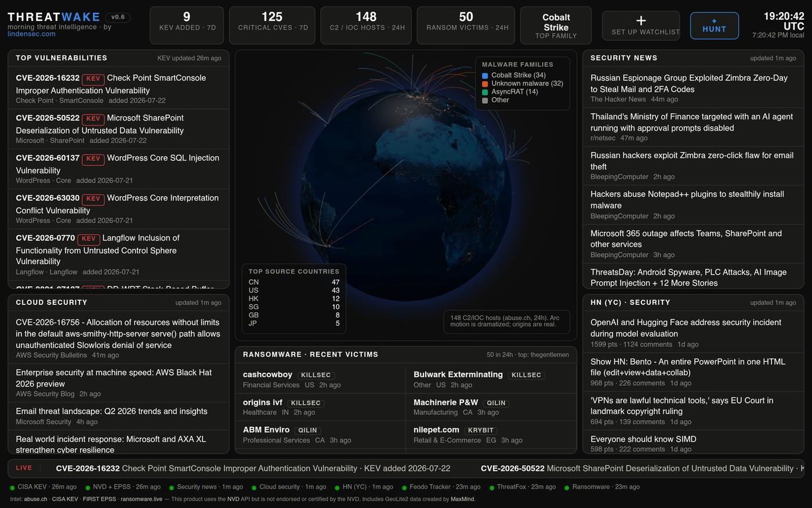812x508 pixels.
Task: Open the Cobalt Strike top family card
Action: click(x=556, y=26)
